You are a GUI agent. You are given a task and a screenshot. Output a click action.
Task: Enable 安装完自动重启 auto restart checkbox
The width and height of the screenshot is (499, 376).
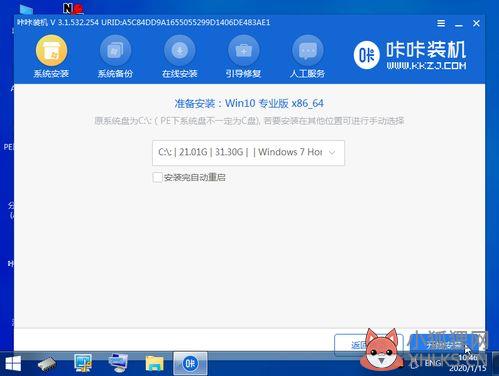(x=157, y=177)
